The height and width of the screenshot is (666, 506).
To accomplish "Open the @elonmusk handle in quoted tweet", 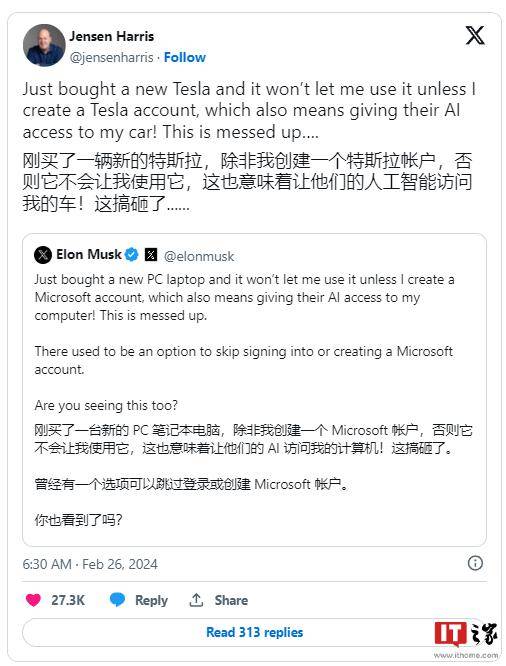I will tap(199, 256).
